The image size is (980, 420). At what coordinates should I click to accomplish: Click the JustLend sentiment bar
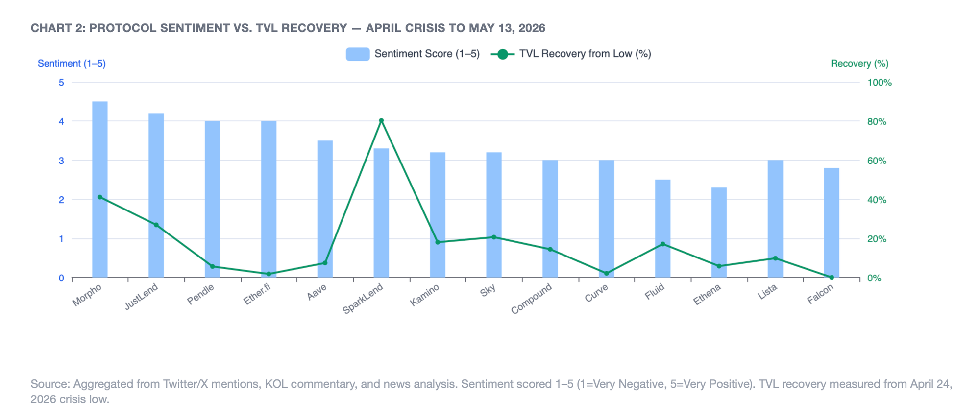point(156,195)
